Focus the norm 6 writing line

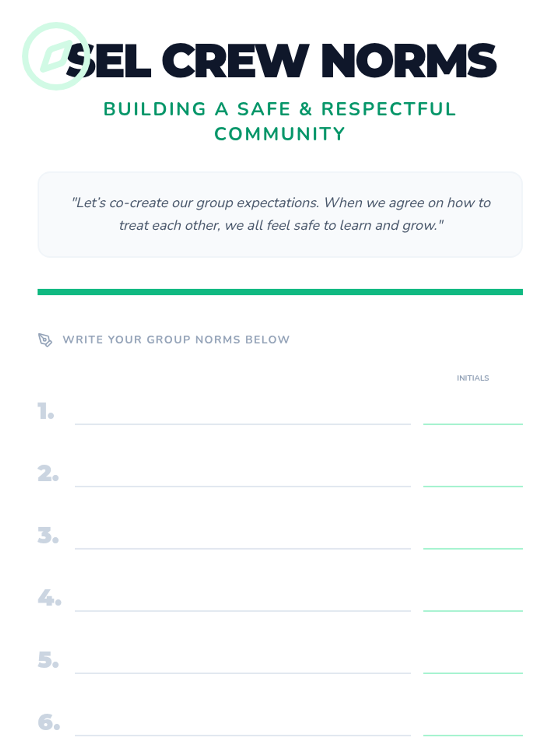(243, 733)
